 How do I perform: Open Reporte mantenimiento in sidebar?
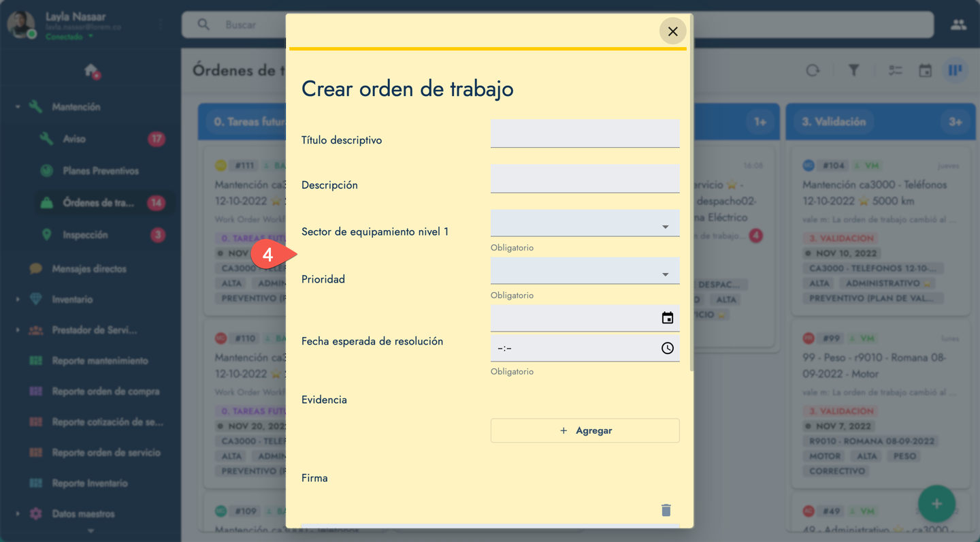(99, 361)
